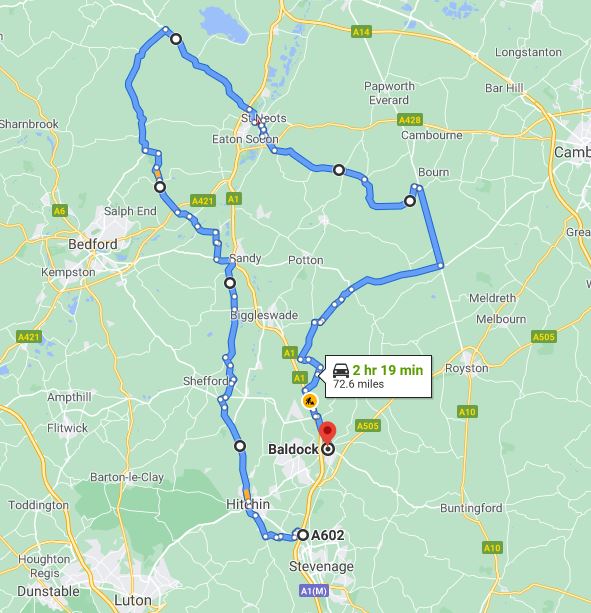This screenshot has height=613, width=591.
Task: Click the A6 road shield above Bedford
Action: click(59, 211)
